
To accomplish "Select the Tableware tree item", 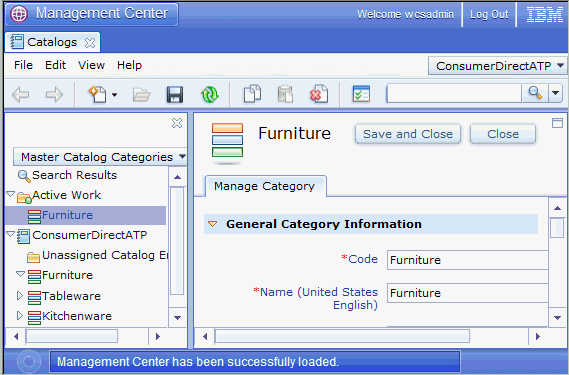I will pyautogui.click(x=71, y=296).
